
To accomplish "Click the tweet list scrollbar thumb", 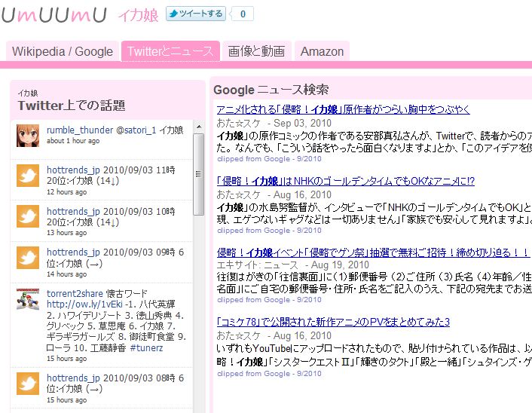I will [x=199, y=174].
